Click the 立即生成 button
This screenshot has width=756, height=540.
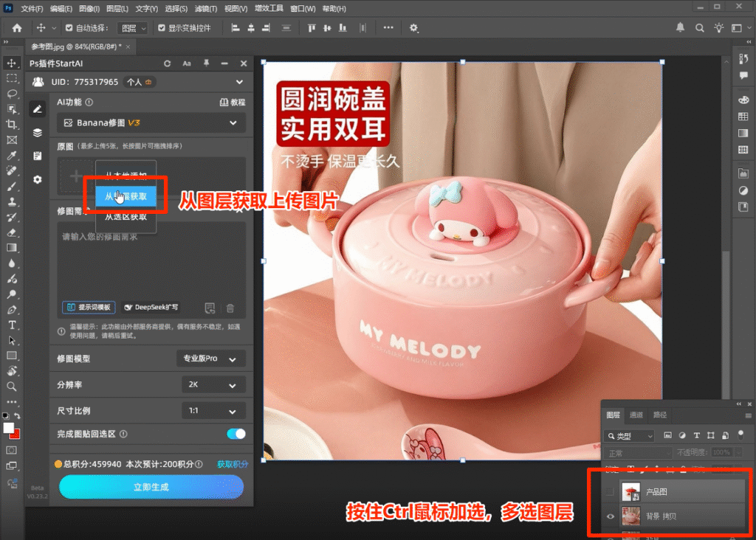coord(151,487)
